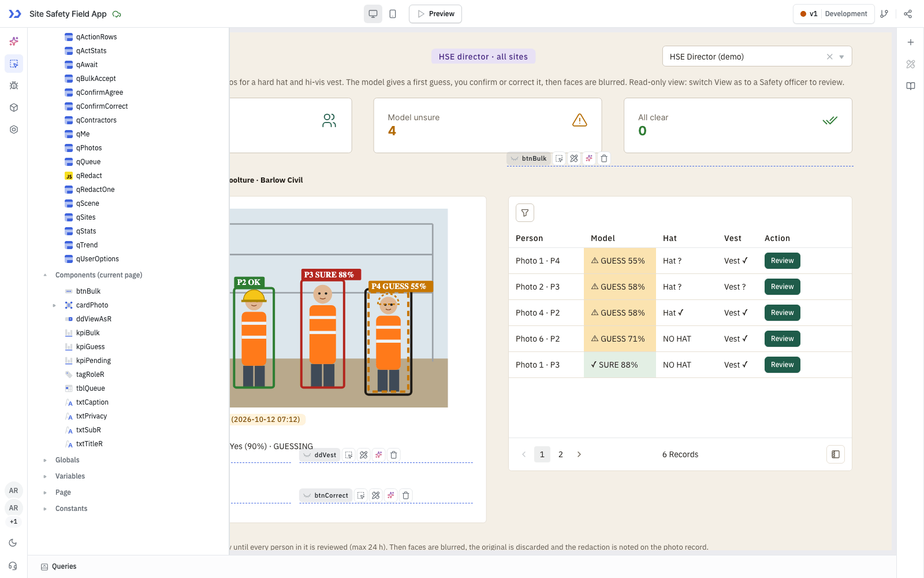The image size is (924, 578).
Task: Open the debug bug icon in left rail
Action: pyautogui.click(x=14, y=86)
